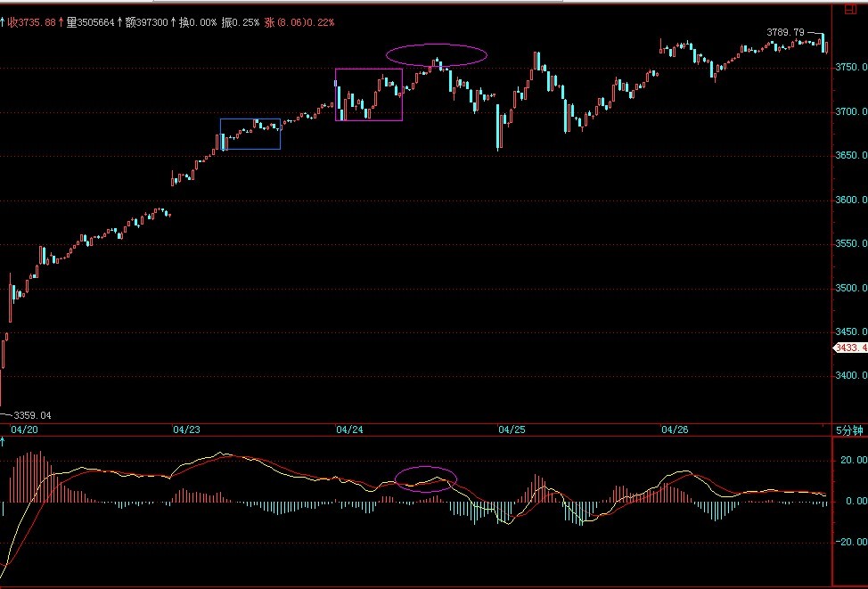Viewport: 868px width, 589px height.
Task: Click the arrow icon before 额 397300
Action: (121, 21)
